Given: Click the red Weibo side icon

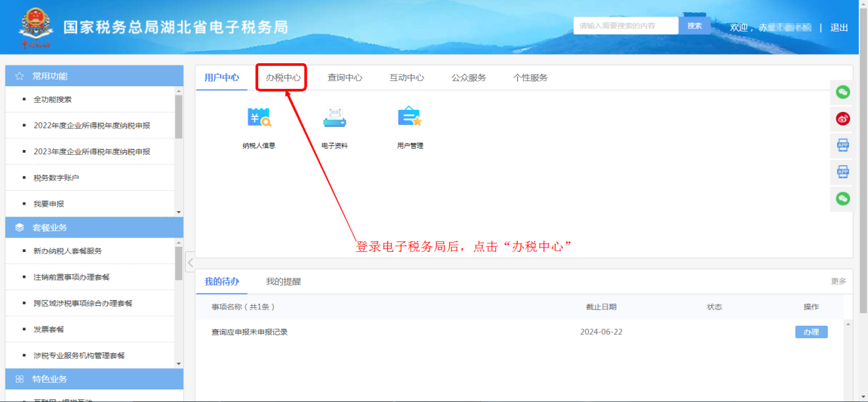Looking at the screenshot, I should [x=843, y=119].
